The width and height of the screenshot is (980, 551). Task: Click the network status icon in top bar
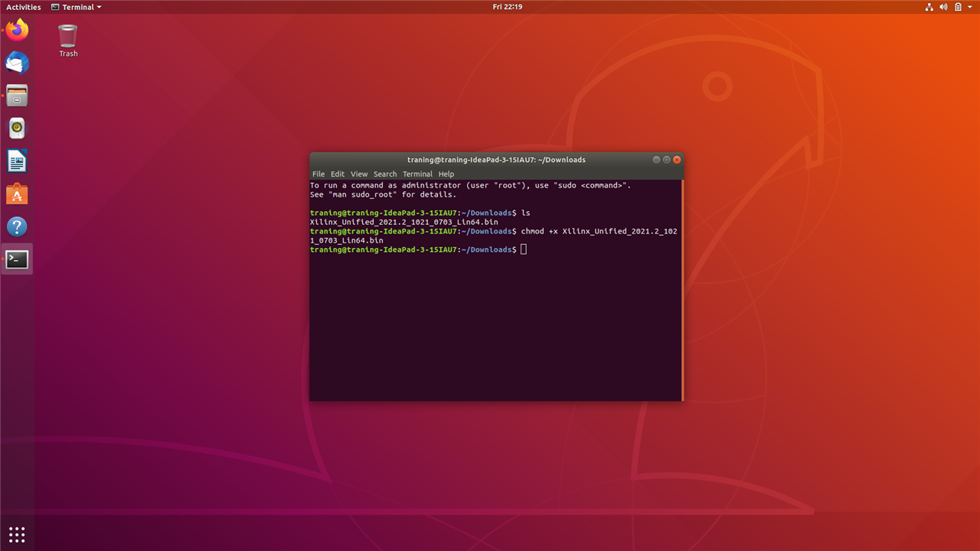tap(929, 7)
